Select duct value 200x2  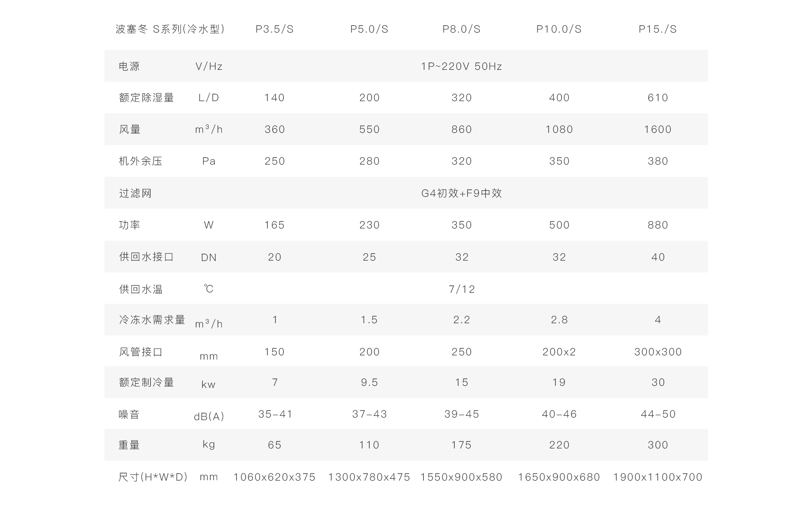pyautogui.click(x=559, y=352)
